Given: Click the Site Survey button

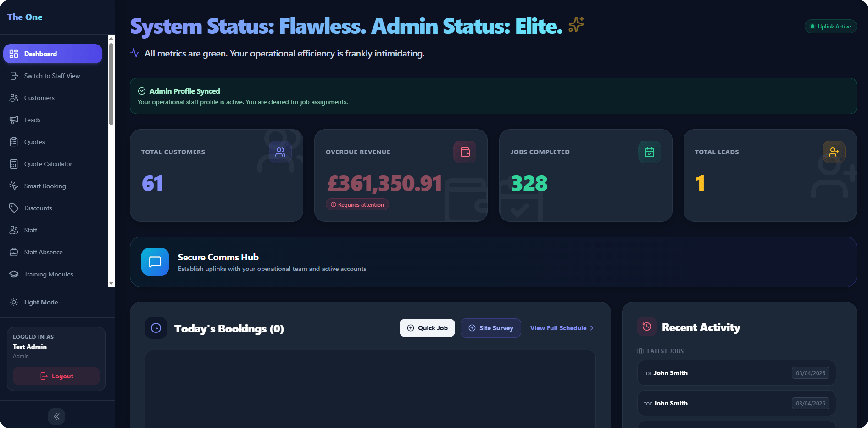Looking at the screenshot, I should [x=491, y=328].
